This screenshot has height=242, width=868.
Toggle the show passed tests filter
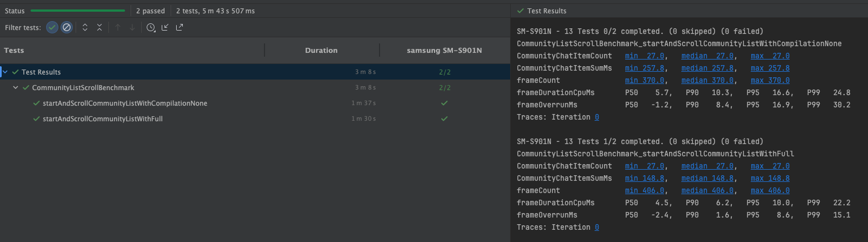point(52,27)
